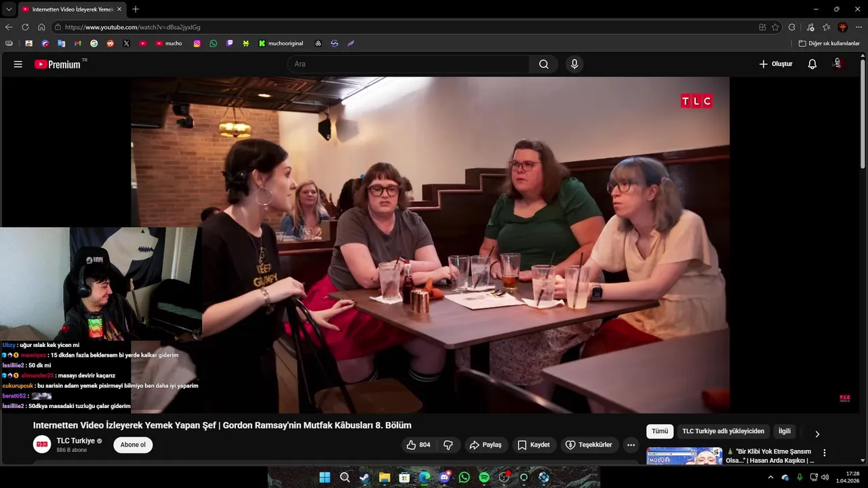
Task: Open clock and date 17:28
Action: tap(848, 477)
